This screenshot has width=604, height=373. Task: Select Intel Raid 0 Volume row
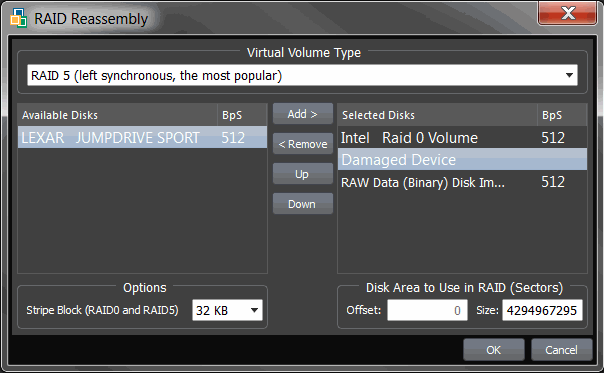coord(462,138)
